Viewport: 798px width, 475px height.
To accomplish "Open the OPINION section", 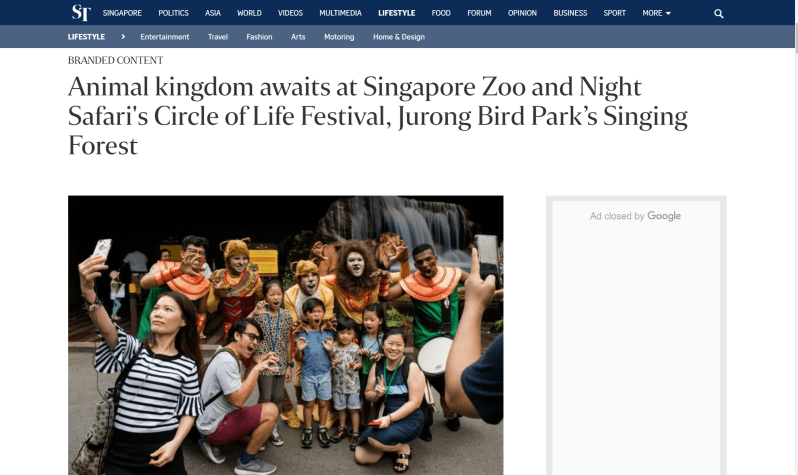I will pos(522,13).
